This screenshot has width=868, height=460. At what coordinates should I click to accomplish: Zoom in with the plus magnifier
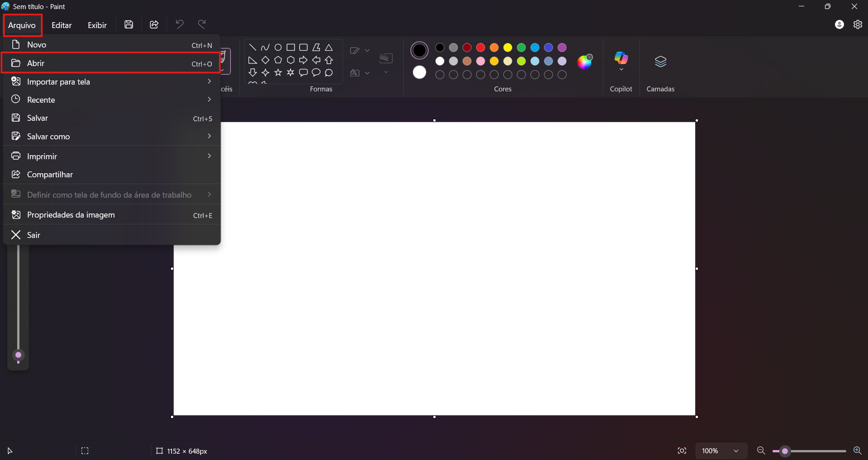click(857, 451)
